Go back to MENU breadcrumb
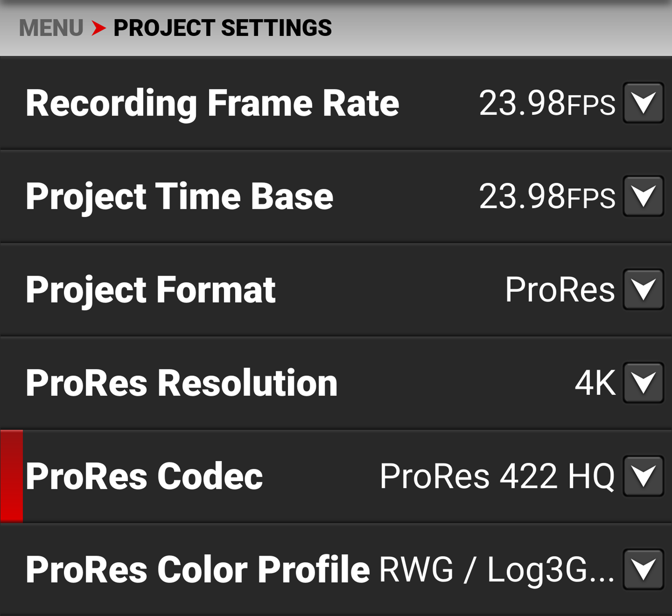 [x=51, y=28]
